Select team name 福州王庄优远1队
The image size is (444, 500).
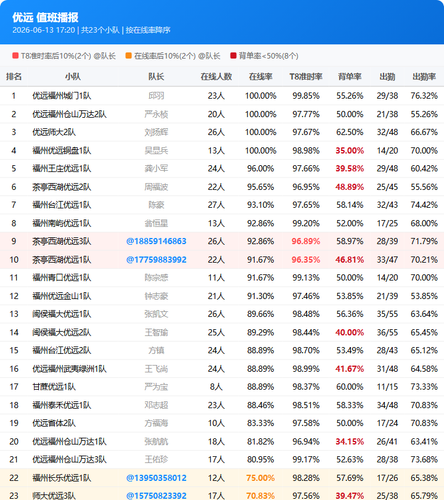tap(62, 169)
